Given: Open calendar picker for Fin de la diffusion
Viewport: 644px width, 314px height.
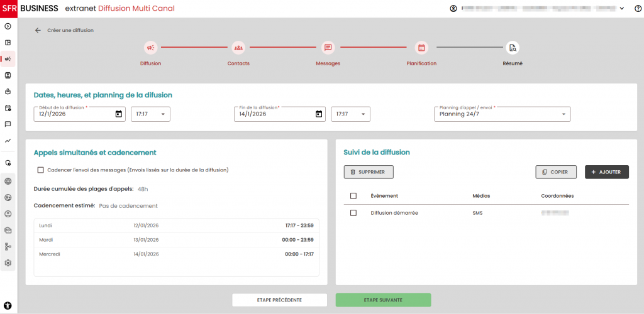Looking at the screenshot, I should point(319,114).
